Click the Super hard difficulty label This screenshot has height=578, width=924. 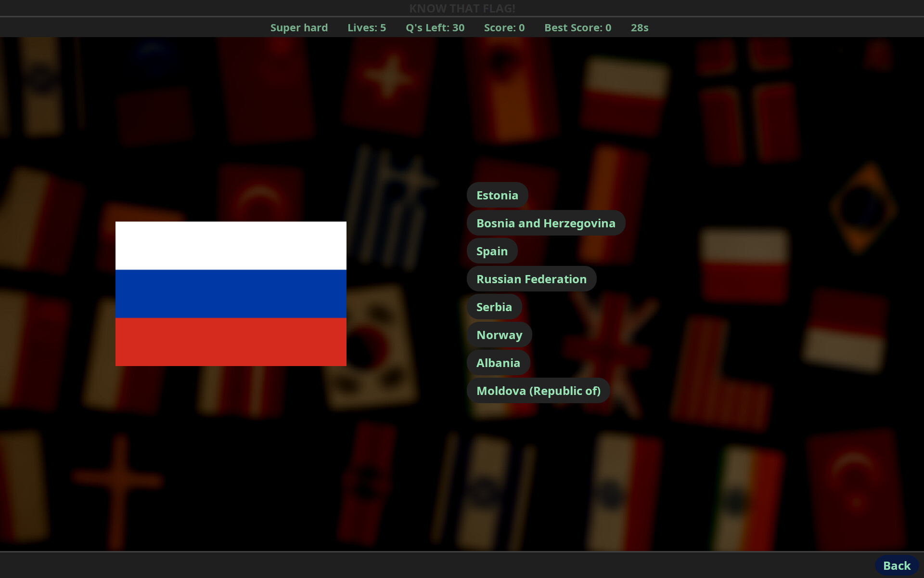(x=299, y=27)
